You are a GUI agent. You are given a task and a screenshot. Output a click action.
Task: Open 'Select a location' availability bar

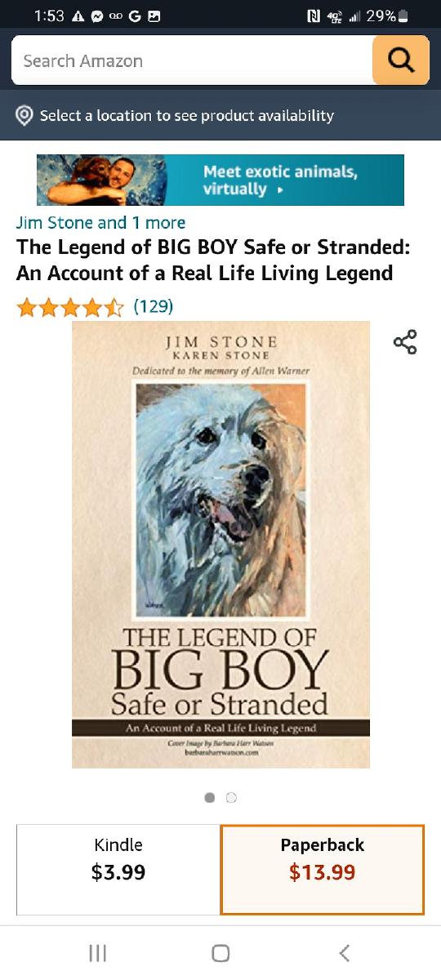click(x=220, y=116)
